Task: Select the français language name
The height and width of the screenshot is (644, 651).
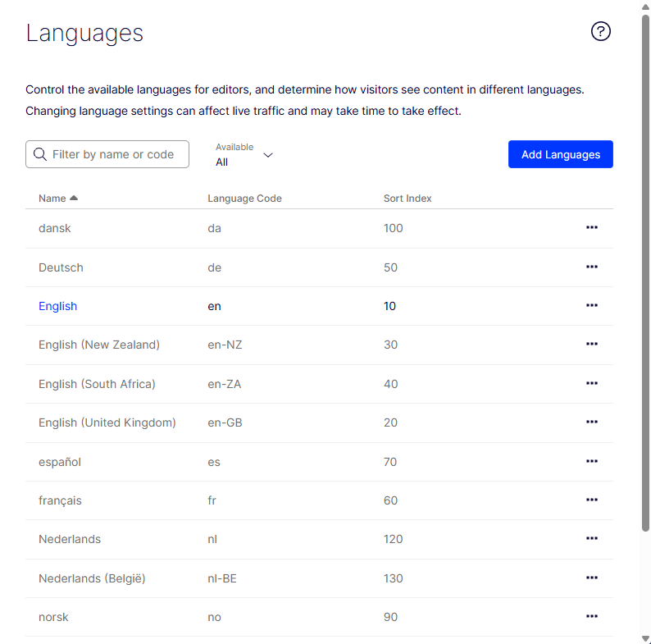Action: (x=60, y=500)
